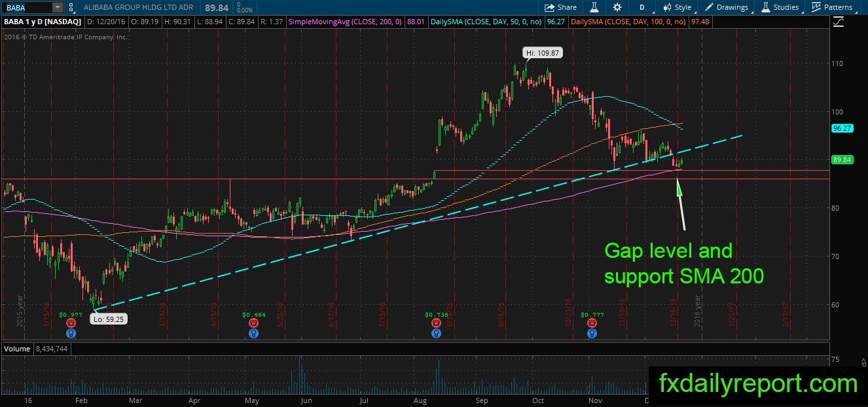Viewport: 868px width, 407px height.
Task: Click the Volume panel label
Action: 18,350
